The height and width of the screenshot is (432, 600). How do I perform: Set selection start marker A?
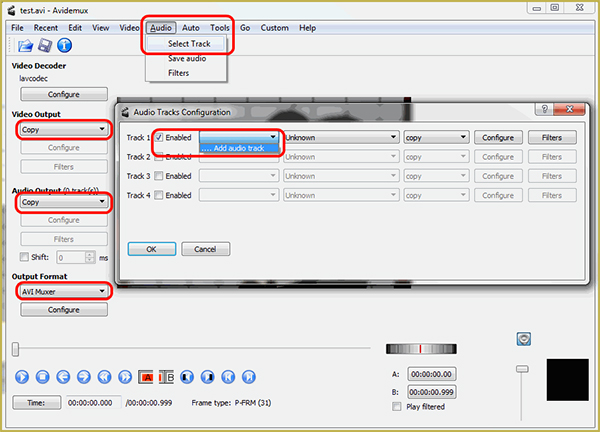[146, 377]
